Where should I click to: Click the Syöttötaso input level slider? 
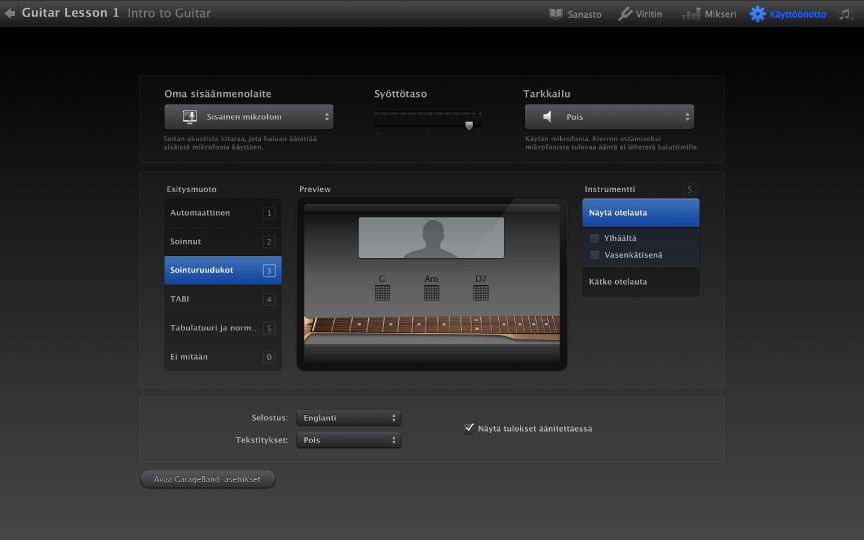[469, 125]
